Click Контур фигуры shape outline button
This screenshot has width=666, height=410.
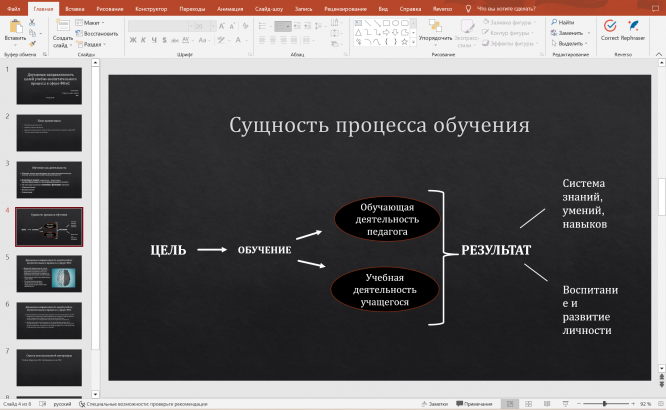click(x=506, y=33)
